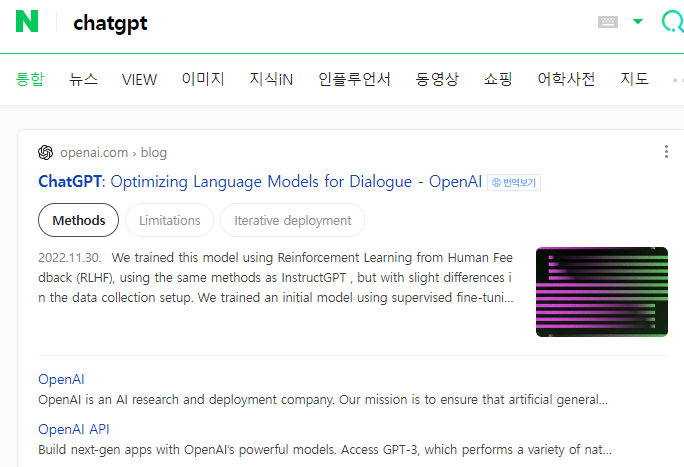
Task: Switch to the 뉴스 tab
Action: pyautogui.click(x=83, y=79)
